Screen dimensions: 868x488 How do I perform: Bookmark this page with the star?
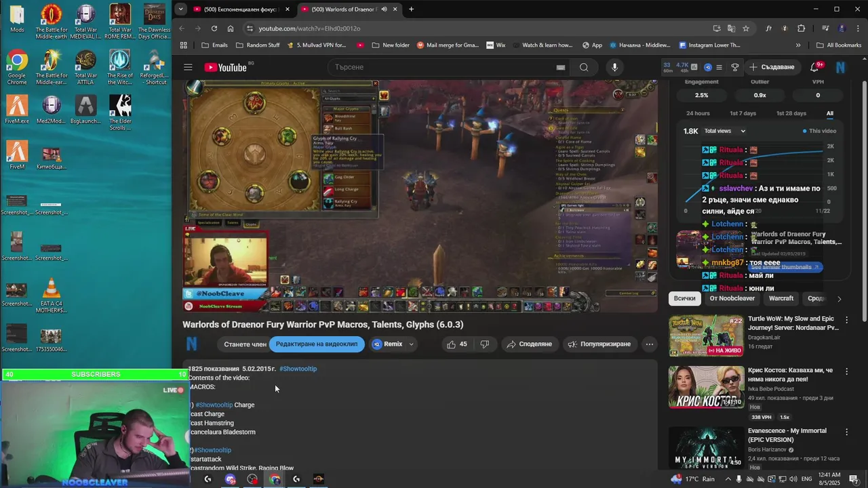(x=746, y=28)
